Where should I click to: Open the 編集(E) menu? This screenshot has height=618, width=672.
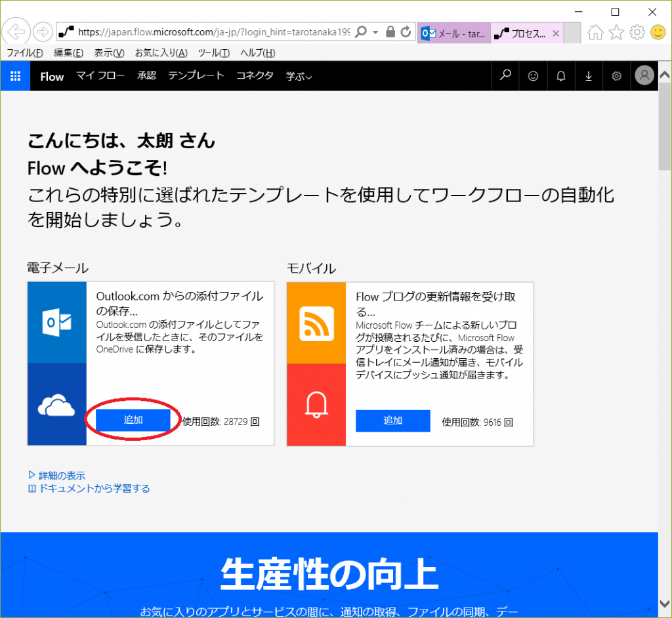[68, 53]
